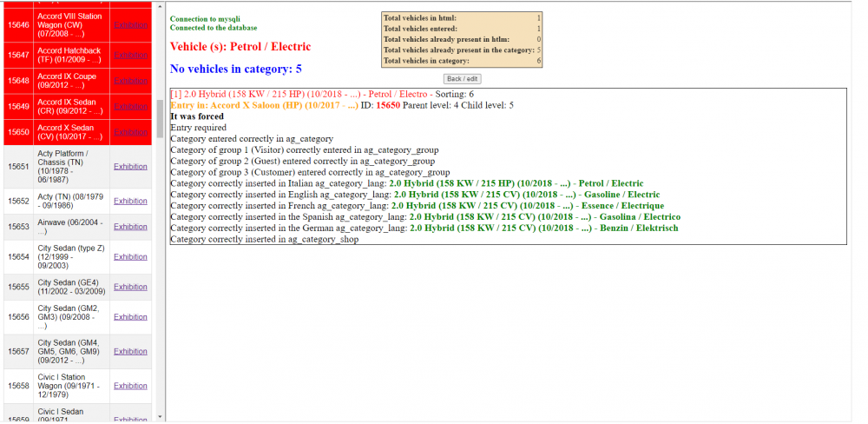Click 'City Sedan (GM4, GM5, GM6, GM9)' cell
Viewport: 868px width, 424px height.
(71, 351)
